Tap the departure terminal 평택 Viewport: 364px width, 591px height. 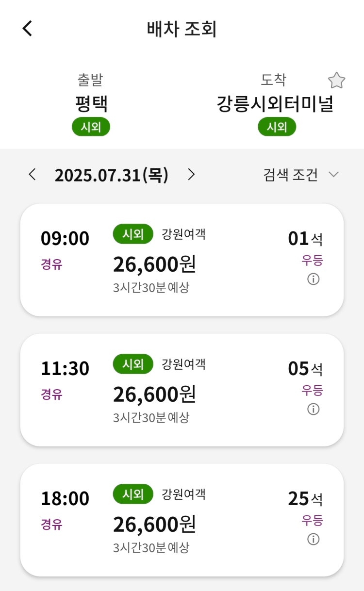click(x=91, y=103)
